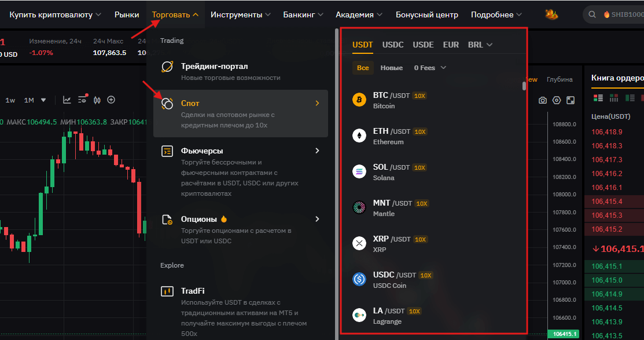This screenshot has height=340, width=644.
Task: Click the pair list scrollbar thumb
Action: click(524, 86)
